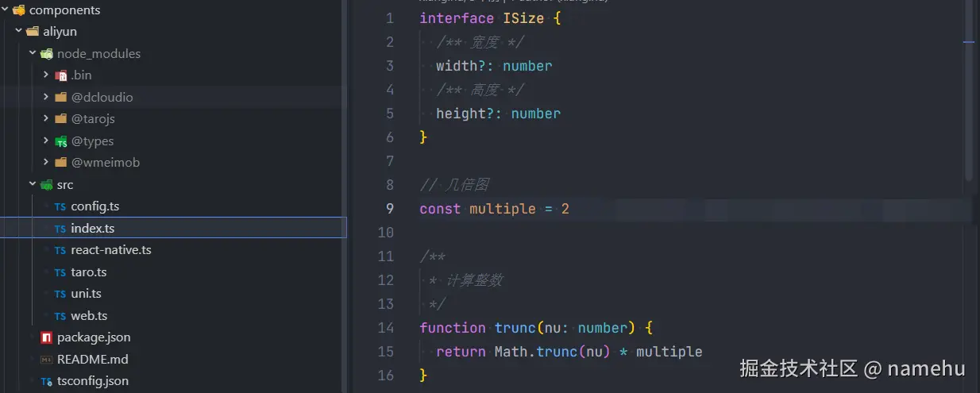Collapse the components folder chevron
Screen dimensions: 980x393
point(5,10)
